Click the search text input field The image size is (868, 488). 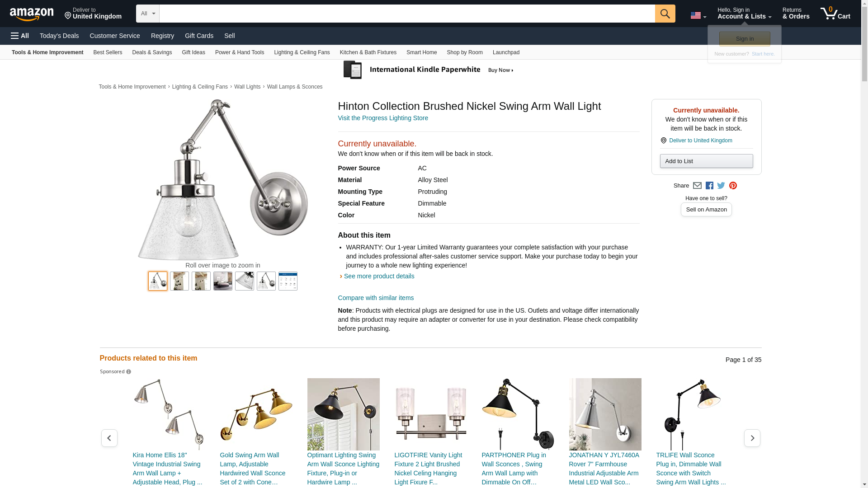click(x=407, y=14)
